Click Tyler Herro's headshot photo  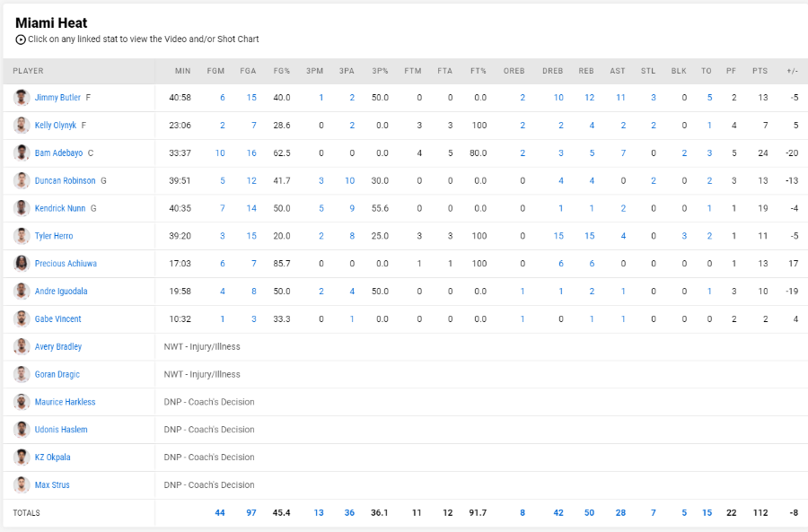coord(22,236)
